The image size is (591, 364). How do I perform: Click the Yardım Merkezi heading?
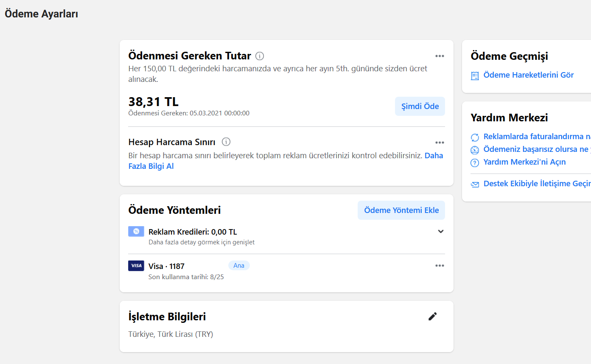pos(509,118)
